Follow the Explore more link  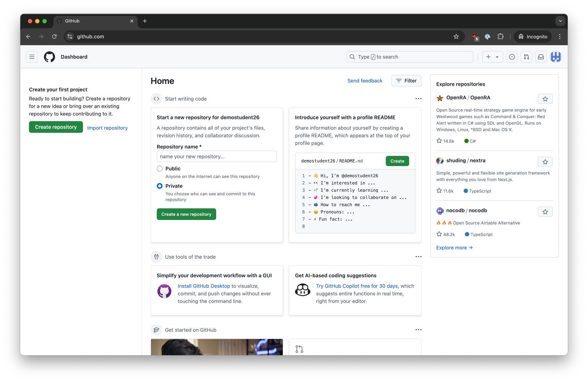tap(454, 248)
